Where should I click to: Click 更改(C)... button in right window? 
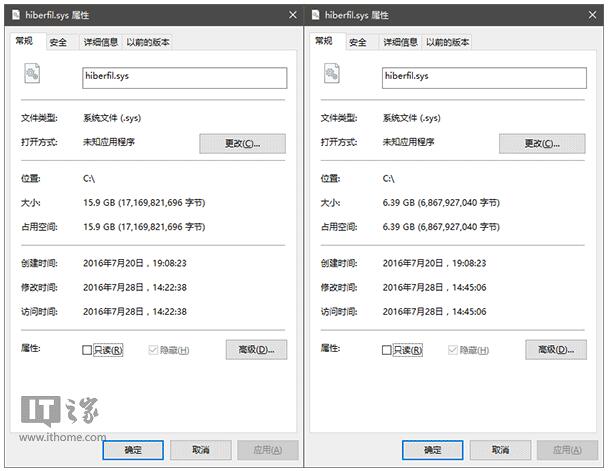[542, 143]
